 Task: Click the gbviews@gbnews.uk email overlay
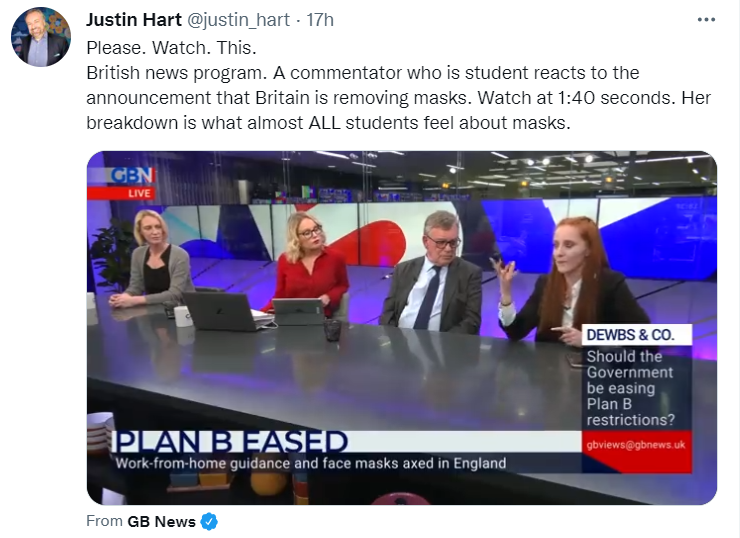[x=636, y=445]
